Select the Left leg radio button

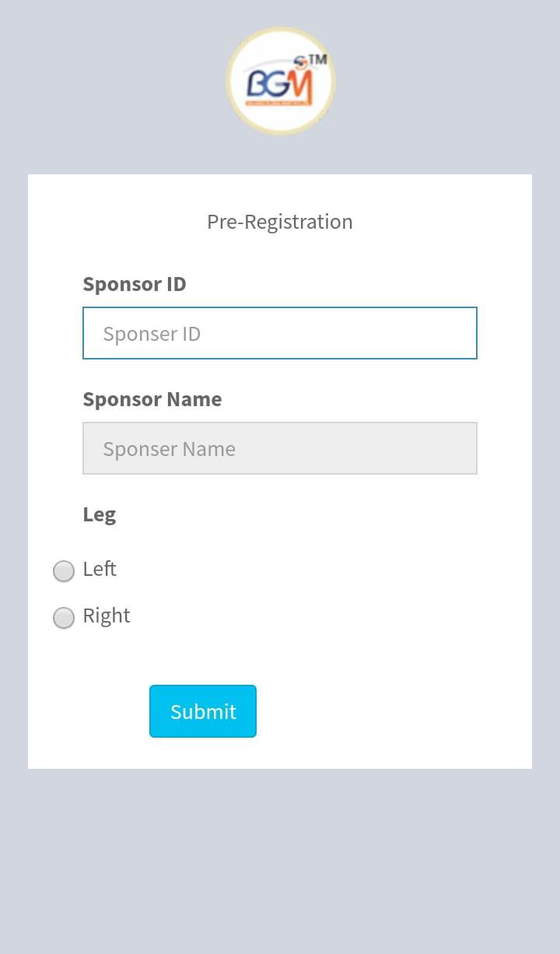coord(64,571)
